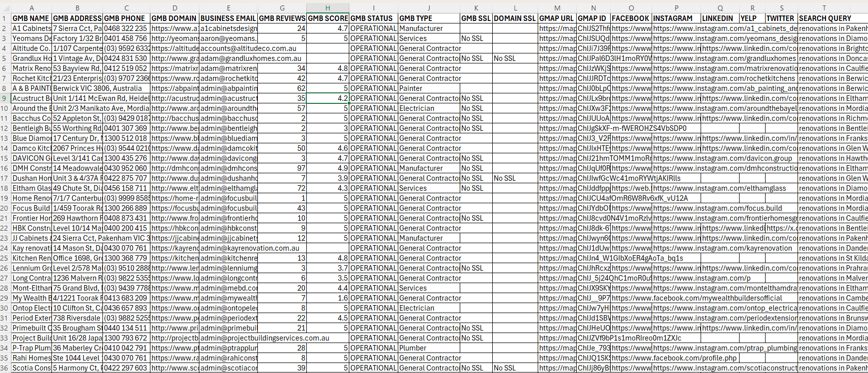This screenshot has width=868, height=373.
Task: Select row 1 header number
Action: tap(5, 18)
